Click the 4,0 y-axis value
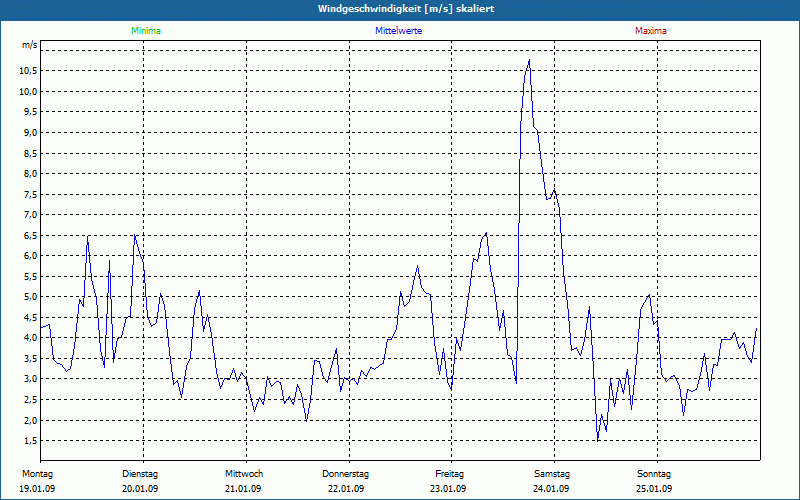This screenshot has height=500, width=800. click(30, 338)
